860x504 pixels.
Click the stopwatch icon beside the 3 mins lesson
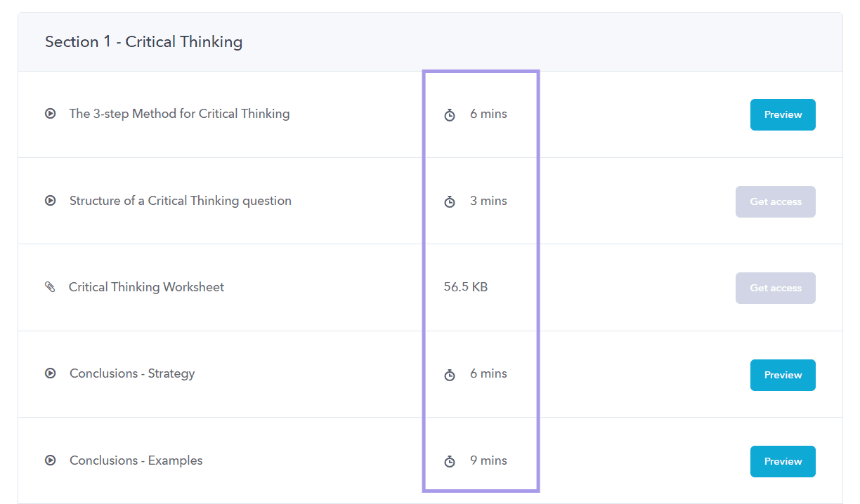(x=450, y=201)
